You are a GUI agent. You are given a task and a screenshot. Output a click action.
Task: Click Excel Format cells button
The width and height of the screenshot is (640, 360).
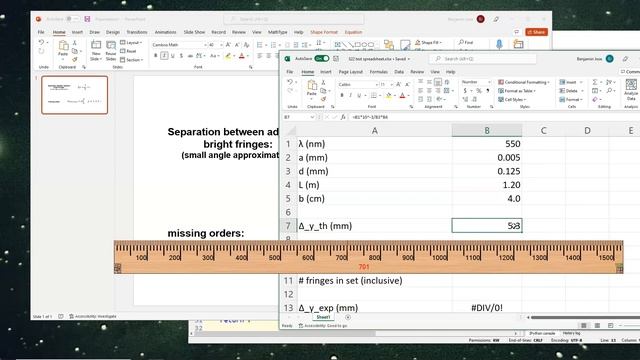tap(571, 99)
